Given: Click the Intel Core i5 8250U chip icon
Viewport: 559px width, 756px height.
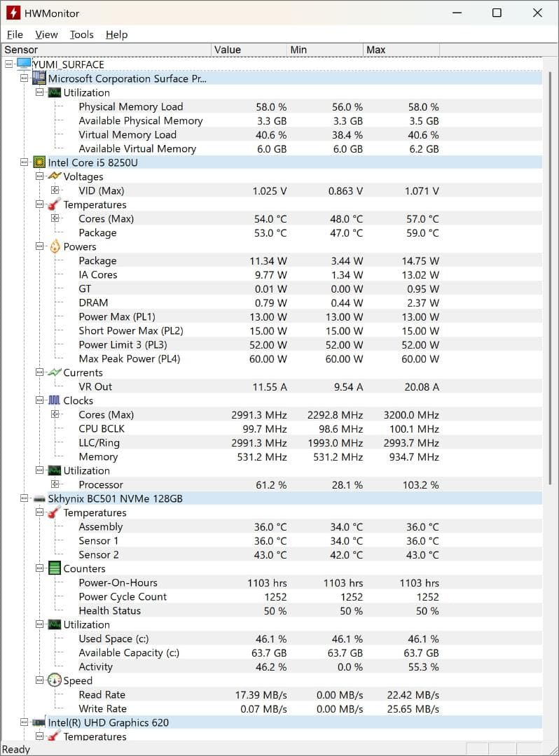Looking at the screenshot, I should click(39, 162).
